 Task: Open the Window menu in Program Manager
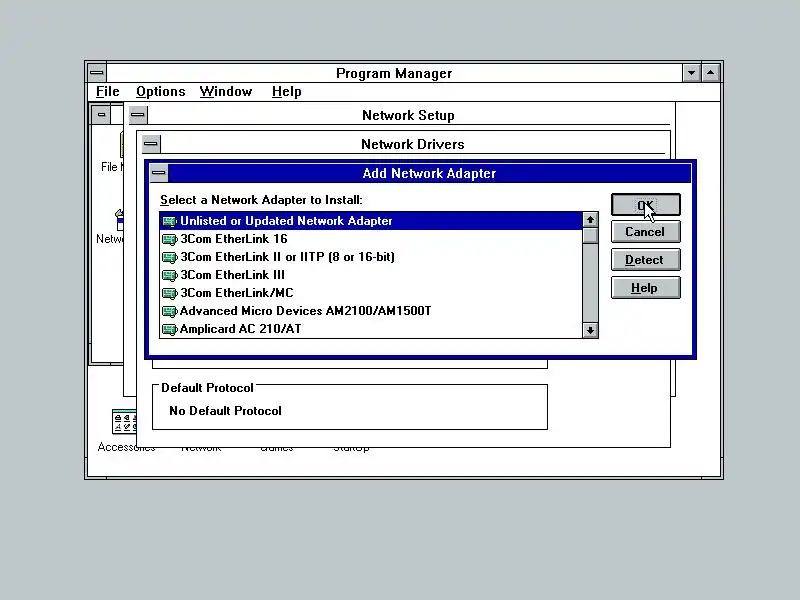(x=226, y=92)
